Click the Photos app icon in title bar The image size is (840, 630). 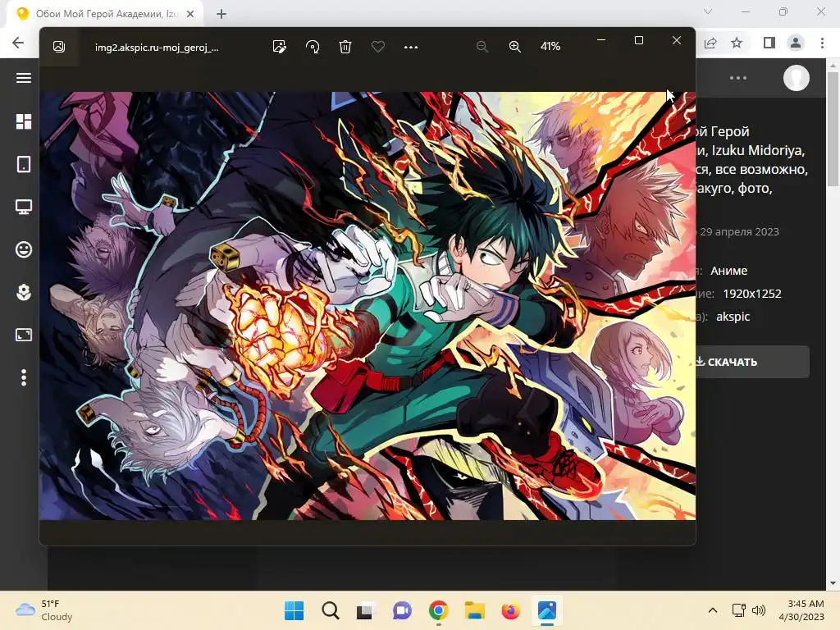(x=59, y=47)
